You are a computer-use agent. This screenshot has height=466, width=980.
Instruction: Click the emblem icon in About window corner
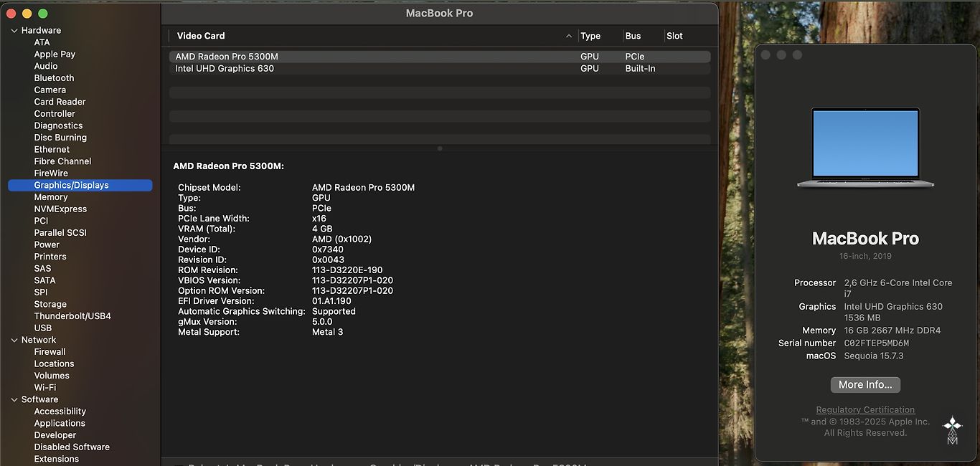point(952,430)
